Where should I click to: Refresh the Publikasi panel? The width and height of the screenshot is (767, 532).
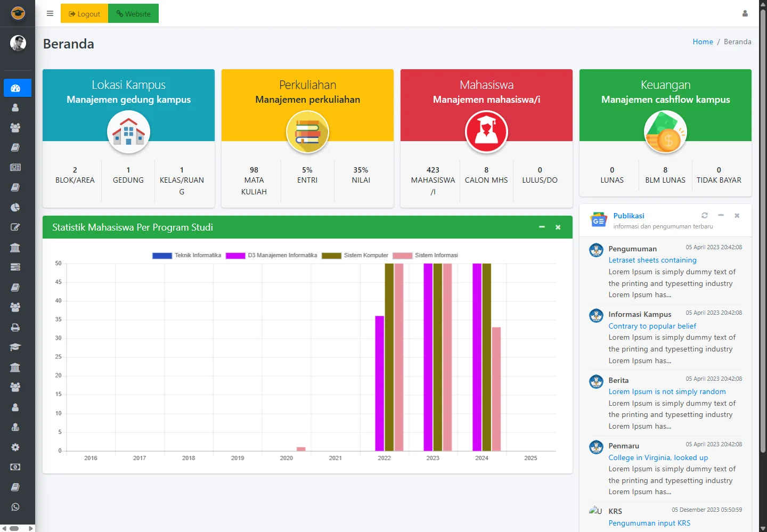(705, 216)
